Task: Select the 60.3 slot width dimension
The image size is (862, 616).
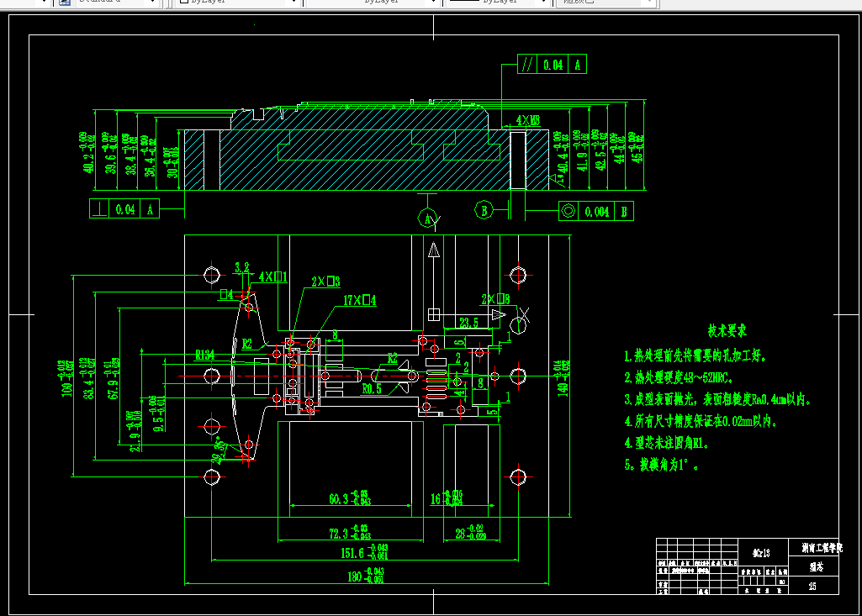Action: click(350, 498)
